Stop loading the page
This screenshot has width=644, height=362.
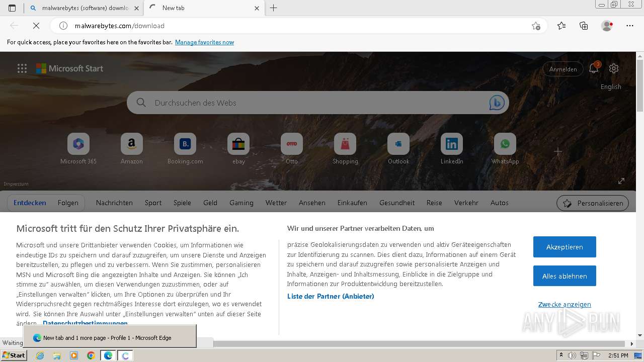click(36, 26)
